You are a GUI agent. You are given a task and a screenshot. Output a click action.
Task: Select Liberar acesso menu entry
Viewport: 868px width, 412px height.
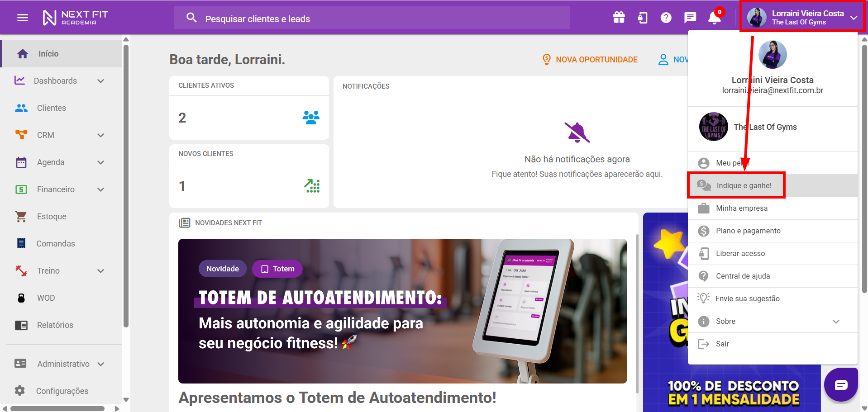coord(773,253)
